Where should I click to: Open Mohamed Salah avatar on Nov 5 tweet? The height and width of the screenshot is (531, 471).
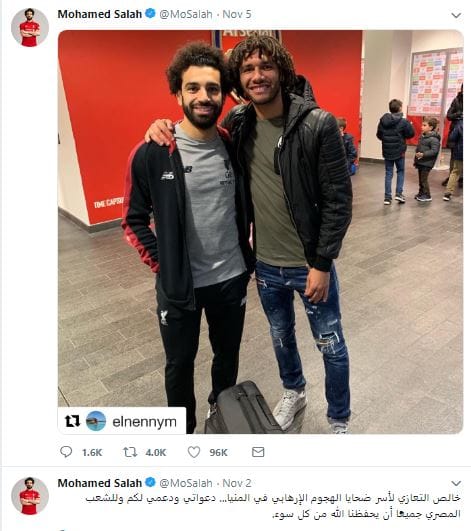[x=30, y=27]
